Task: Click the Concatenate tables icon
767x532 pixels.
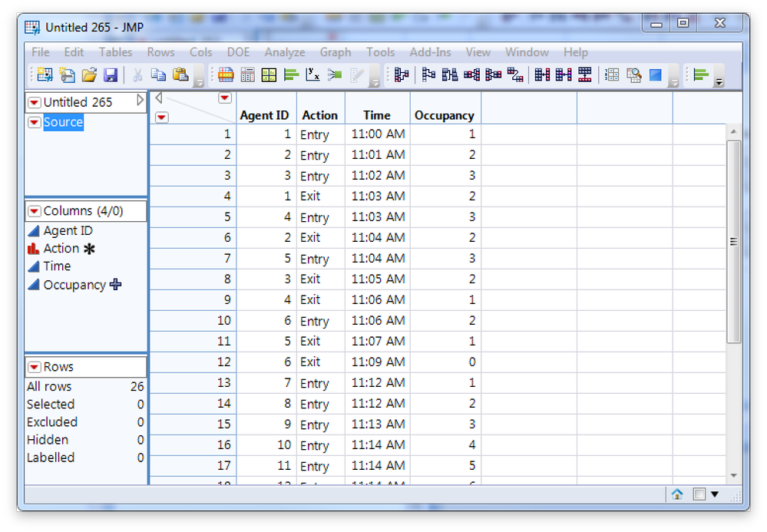Action: click(x=585, y=74)
